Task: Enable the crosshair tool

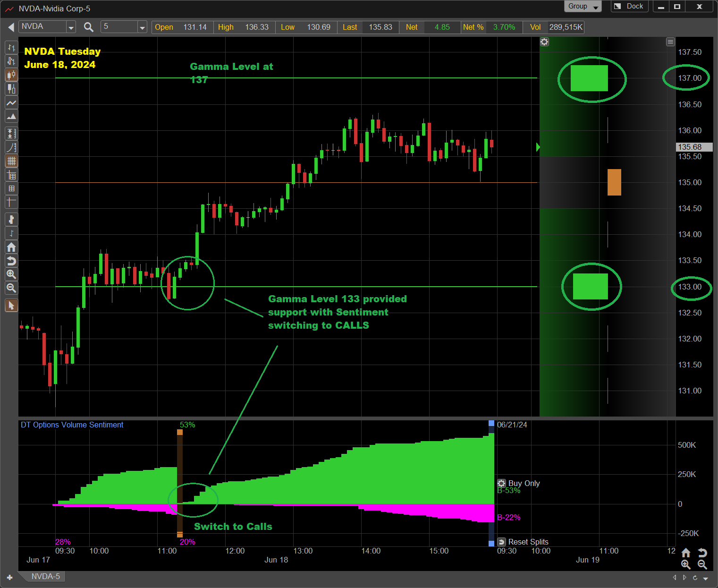Action: tap(11, 202)
